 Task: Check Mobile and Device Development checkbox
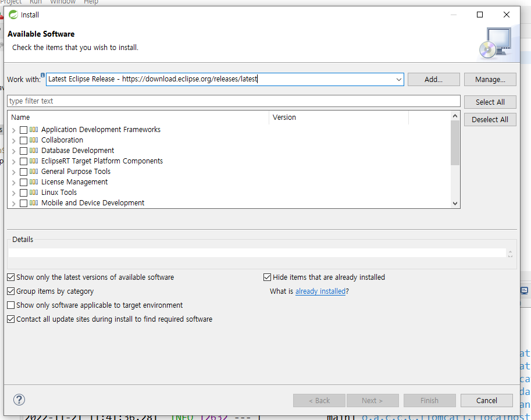coord(23,203)
